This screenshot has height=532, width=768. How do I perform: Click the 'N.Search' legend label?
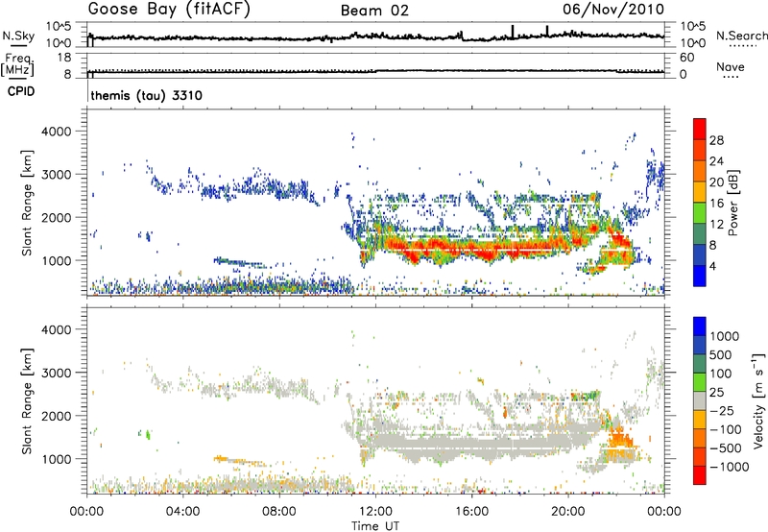pos(742,36)
